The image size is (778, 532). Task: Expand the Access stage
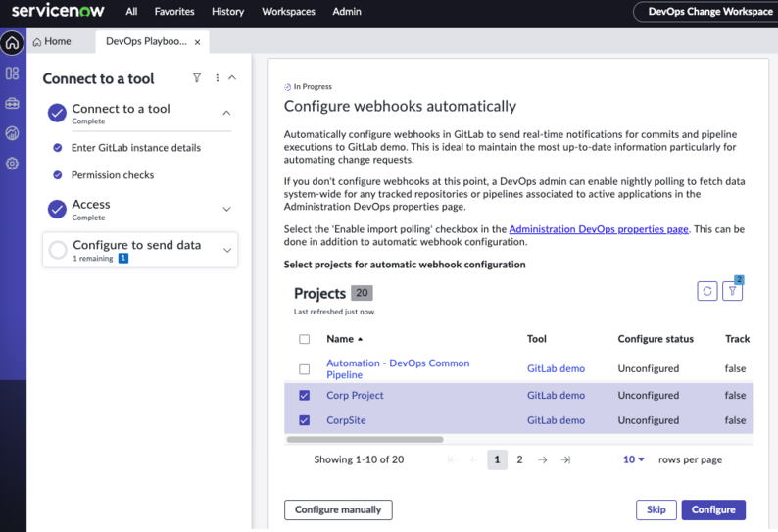tap(226, 209)
